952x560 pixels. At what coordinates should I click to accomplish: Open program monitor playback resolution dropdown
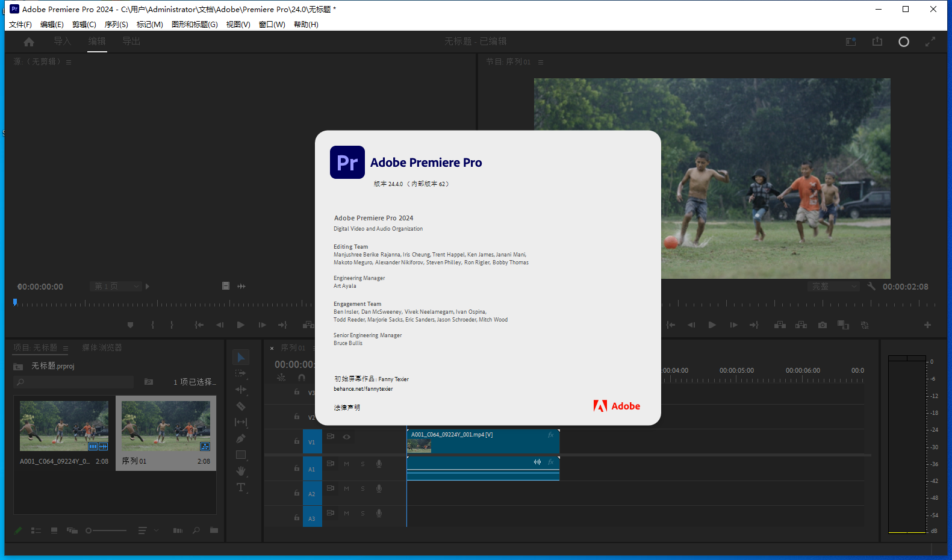click(x=833, y=287)
